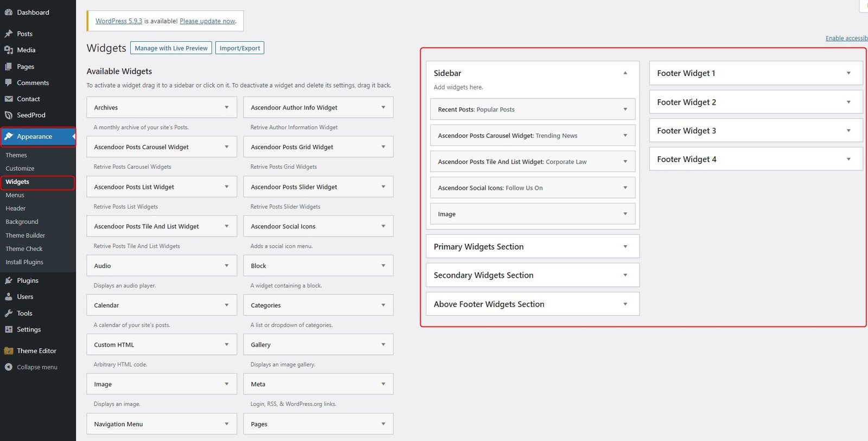This screenshot has height=441, width=868.
Task: Click the Comments speech bubble icon
Action: click(x=9, y=83)
